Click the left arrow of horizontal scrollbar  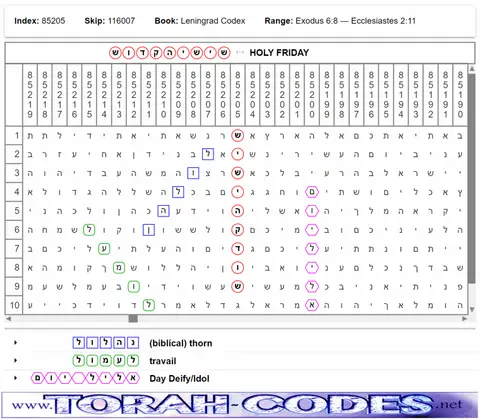tap(9, 319)
